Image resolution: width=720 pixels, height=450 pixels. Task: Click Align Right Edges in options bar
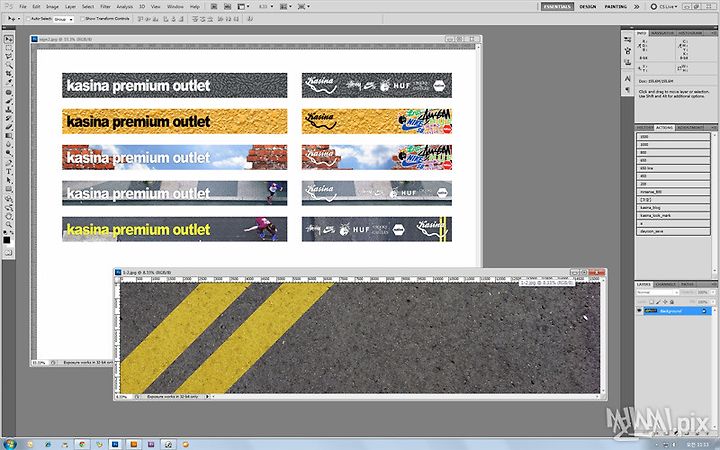182,19
